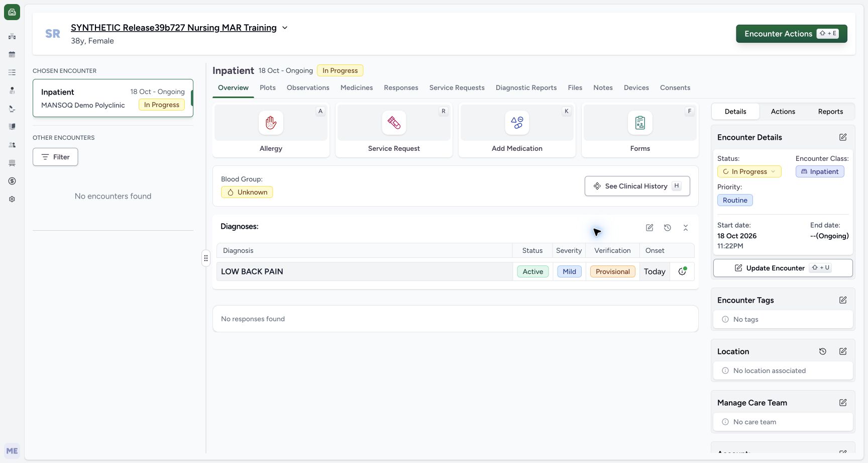This screenshot has height=463, width=868.
Task: Open the open-book sidebar icon
Action: coord(12,127)
